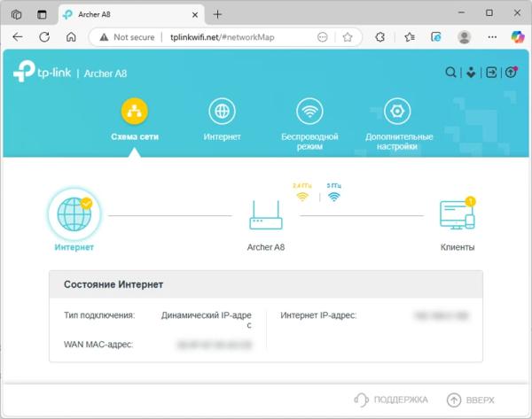The height and width of the screenshot is (419, 532).
Task: Open the Интернет globe icon in navigation
Action: coord(222,111)
